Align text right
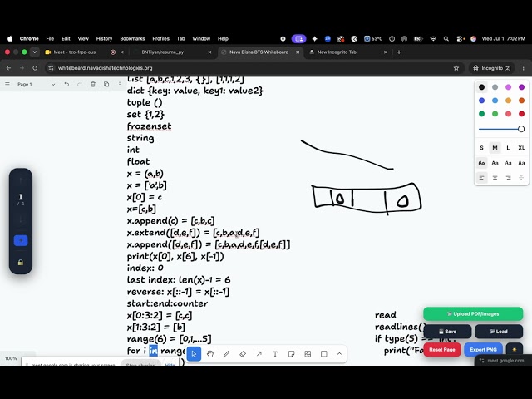This screenshot has height=399, width=532. (508, 178)
